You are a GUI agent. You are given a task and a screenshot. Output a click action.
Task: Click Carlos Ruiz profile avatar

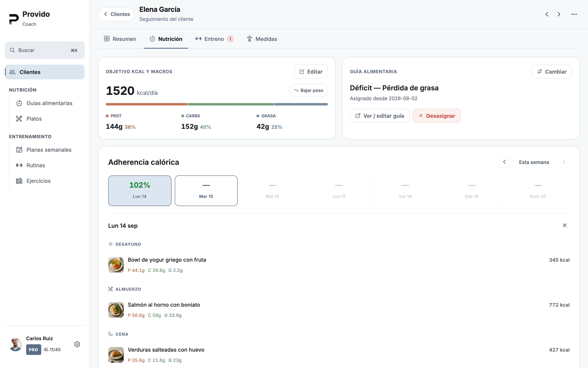point(16,344)
